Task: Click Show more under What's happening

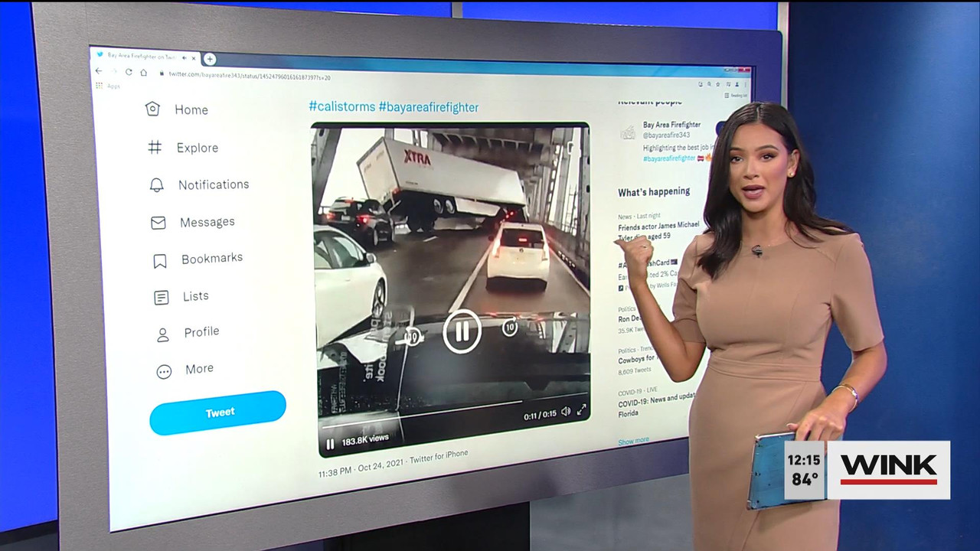Action: 633,442
